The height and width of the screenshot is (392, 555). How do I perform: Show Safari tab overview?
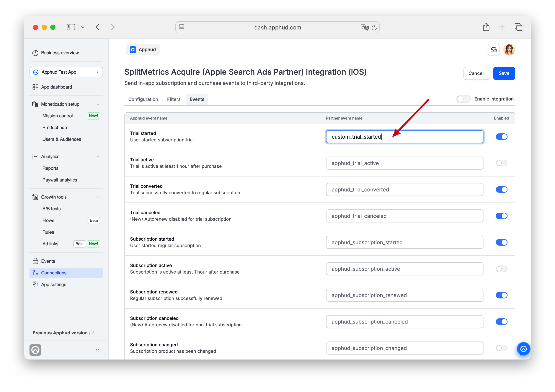click(x=518, y=27)
